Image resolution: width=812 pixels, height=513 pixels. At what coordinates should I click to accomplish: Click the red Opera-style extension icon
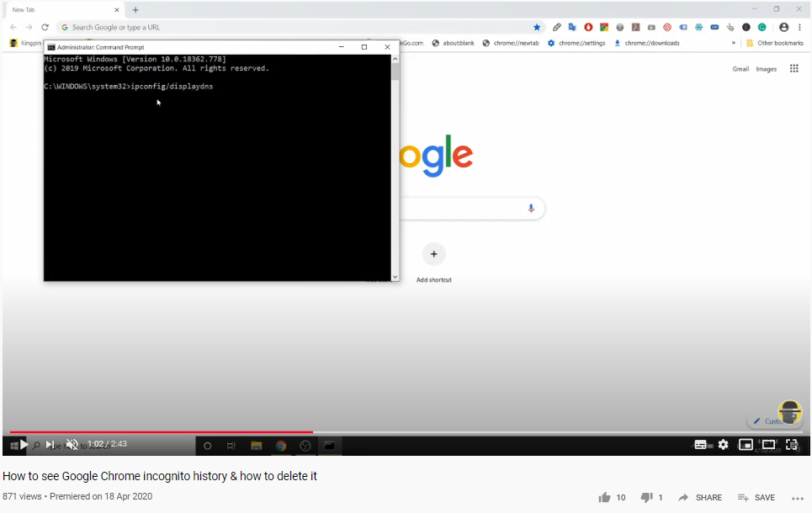588,27
